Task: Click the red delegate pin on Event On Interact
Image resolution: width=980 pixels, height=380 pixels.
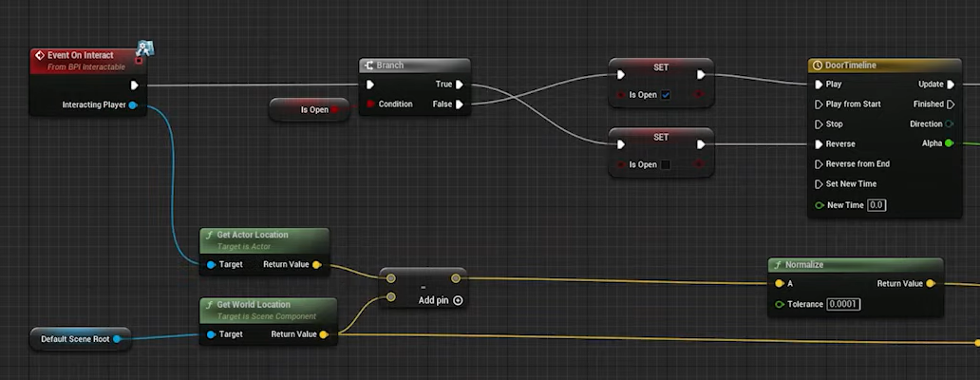Action: [139, 61]
